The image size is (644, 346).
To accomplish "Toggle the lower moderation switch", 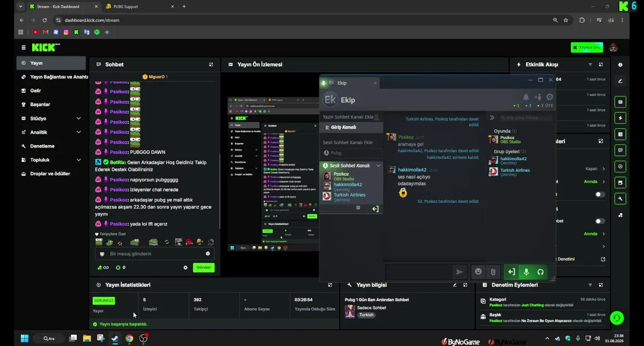I will [x=600, y=221].
